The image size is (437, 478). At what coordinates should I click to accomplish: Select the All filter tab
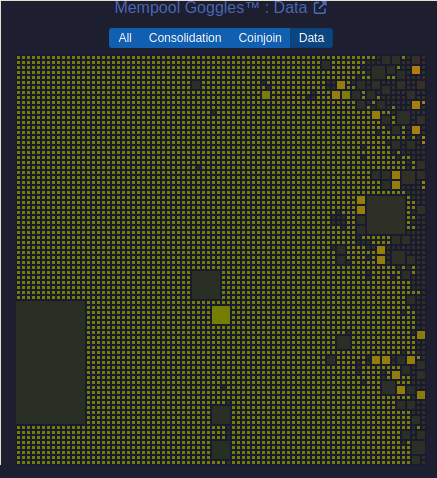(x=125, y=38)
